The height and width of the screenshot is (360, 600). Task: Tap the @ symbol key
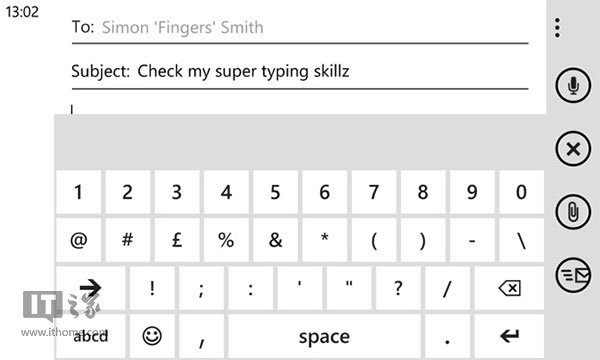coord(78,240)
